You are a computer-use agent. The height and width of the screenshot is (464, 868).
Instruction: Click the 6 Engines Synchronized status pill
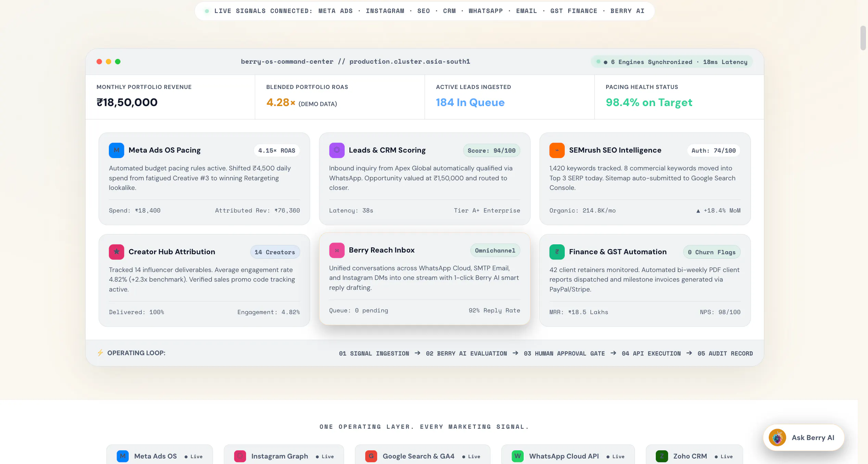672,62
